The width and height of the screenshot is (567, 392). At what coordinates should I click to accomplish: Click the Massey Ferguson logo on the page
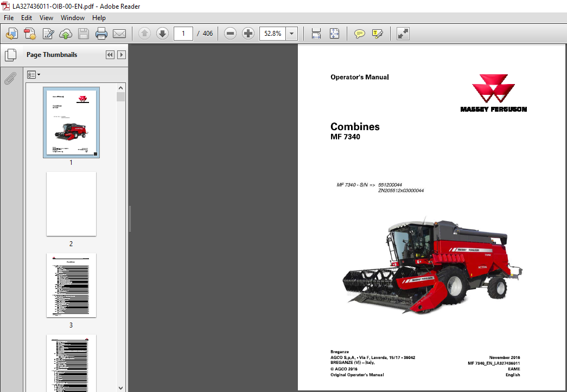tap(494, 93)
